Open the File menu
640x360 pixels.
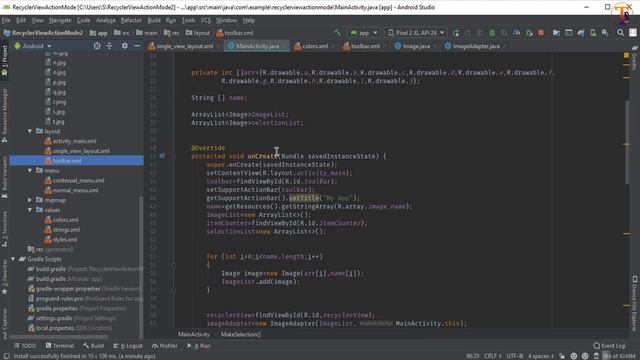click(x=6, y=20)
